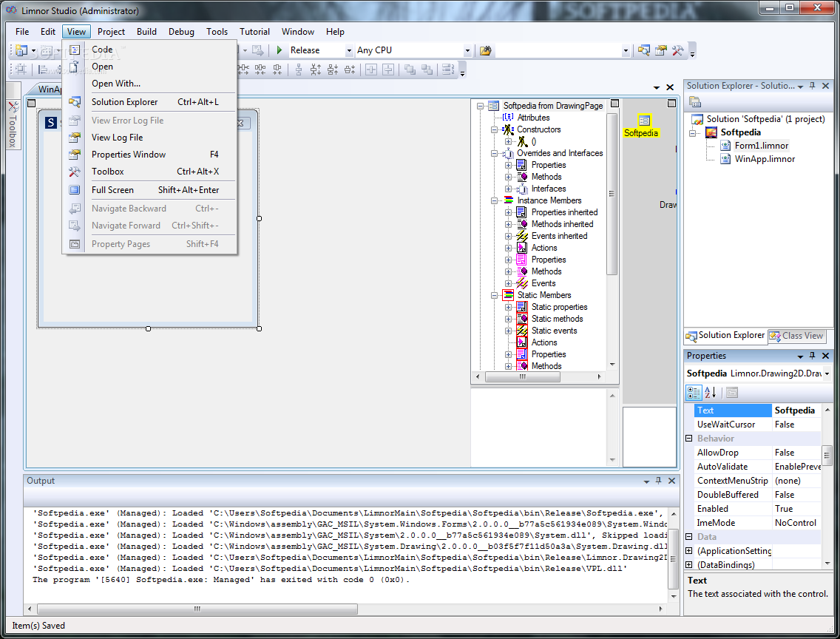Viewport: 840px width, 639px height.
Task: Select Categorized view in Properties panel
Action: click(693, 393)
